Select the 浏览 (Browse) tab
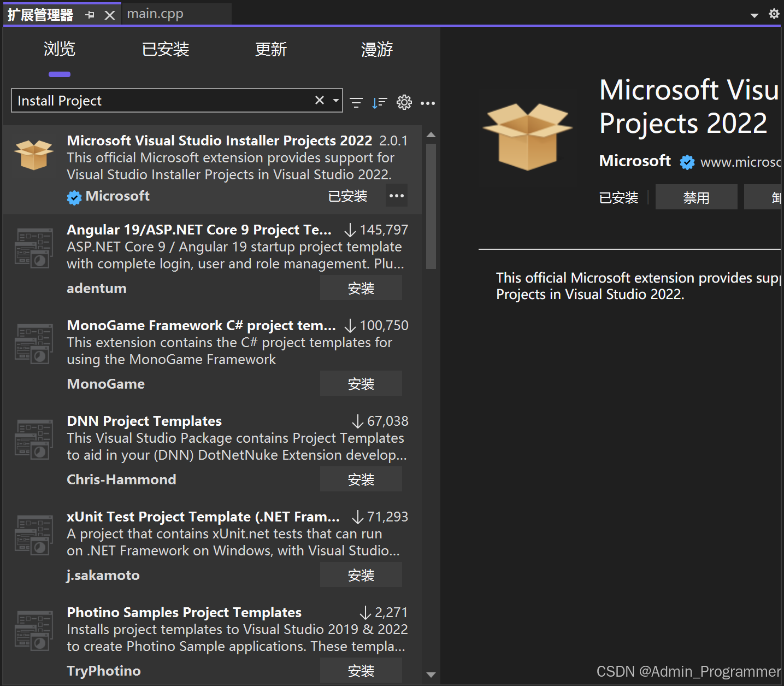 60,49
